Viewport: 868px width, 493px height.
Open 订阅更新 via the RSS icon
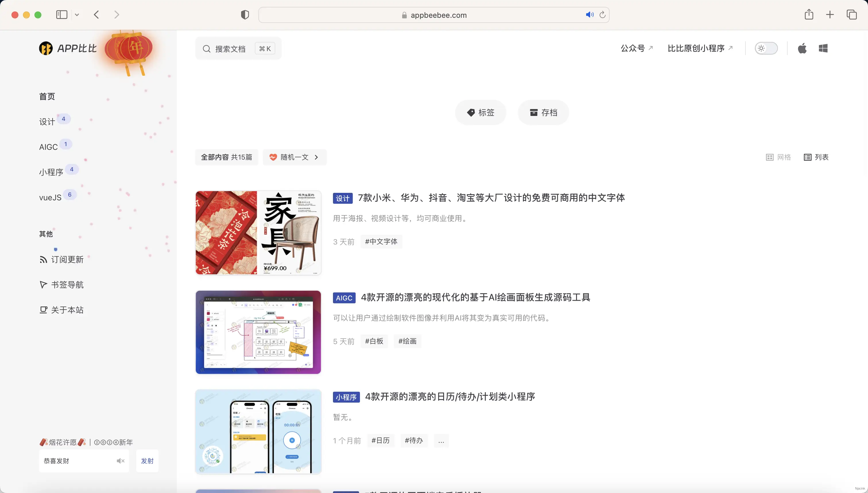coord(44,259)
